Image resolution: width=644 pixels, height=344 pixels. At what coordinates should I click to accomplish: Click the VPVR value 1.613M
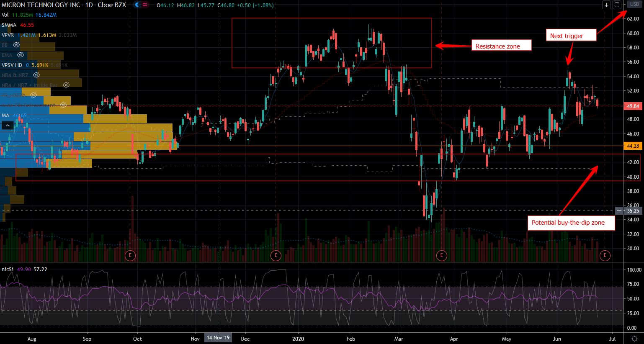(x=47, y=35)
